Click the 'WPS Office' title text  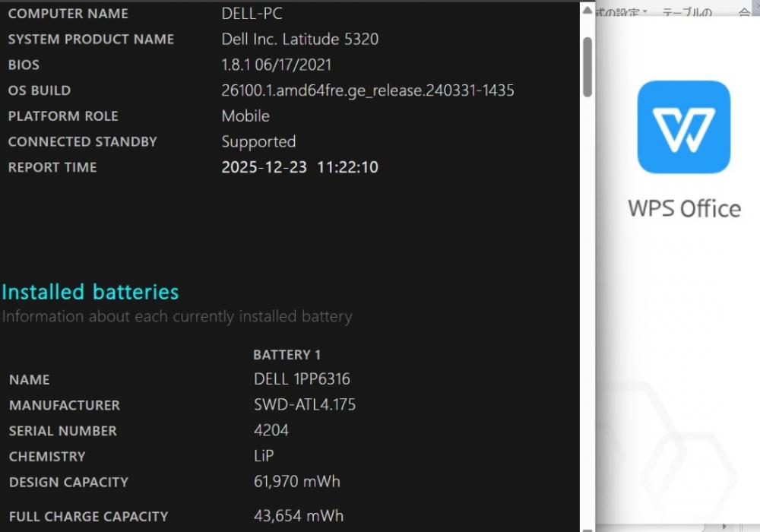[684, 209]
